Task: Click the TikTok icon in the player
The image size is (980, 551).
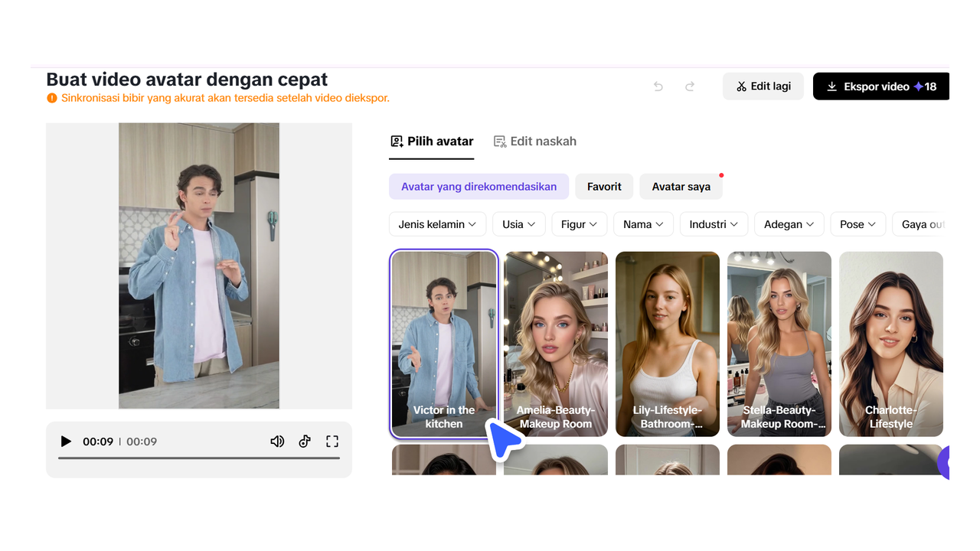Action: 305,441
